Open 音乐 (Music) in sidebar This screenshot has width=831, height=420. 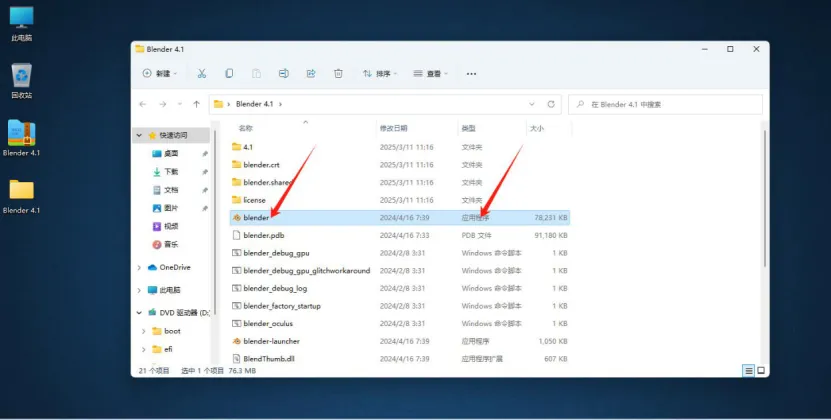coord(171,244)
